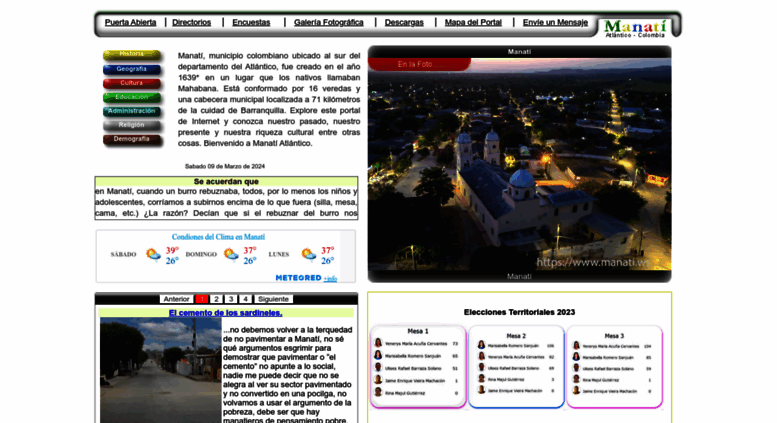777x423 pixels.
Task: Open the maroon Demografía section button
Action: pos(132,139)
